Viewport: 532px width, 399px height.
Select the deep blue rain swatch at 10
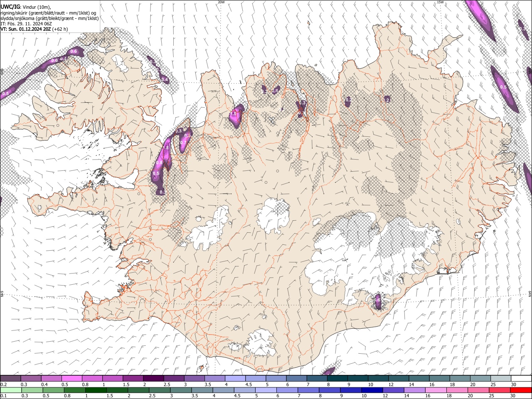pos(372,390)
